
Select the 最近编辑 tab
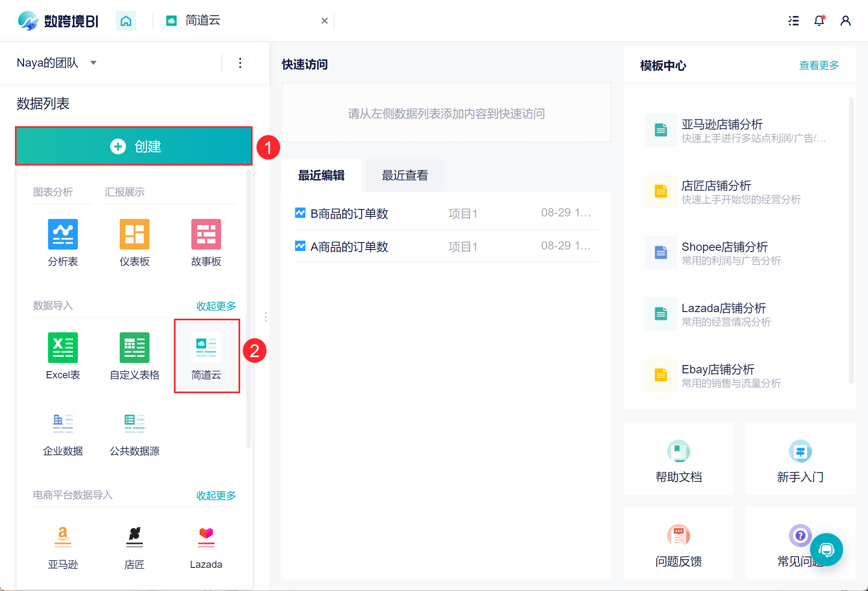(x=321, y=175)
